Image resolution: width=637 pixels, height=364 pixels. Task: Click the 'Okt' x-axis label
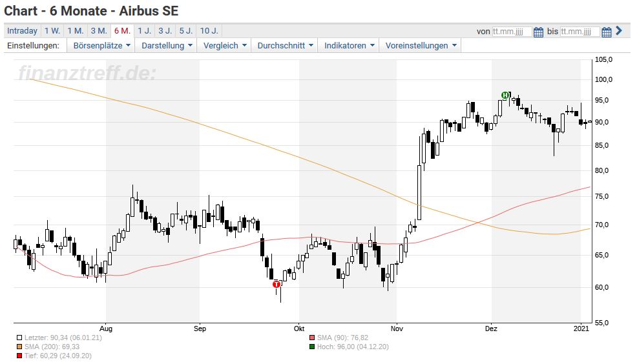299,329
